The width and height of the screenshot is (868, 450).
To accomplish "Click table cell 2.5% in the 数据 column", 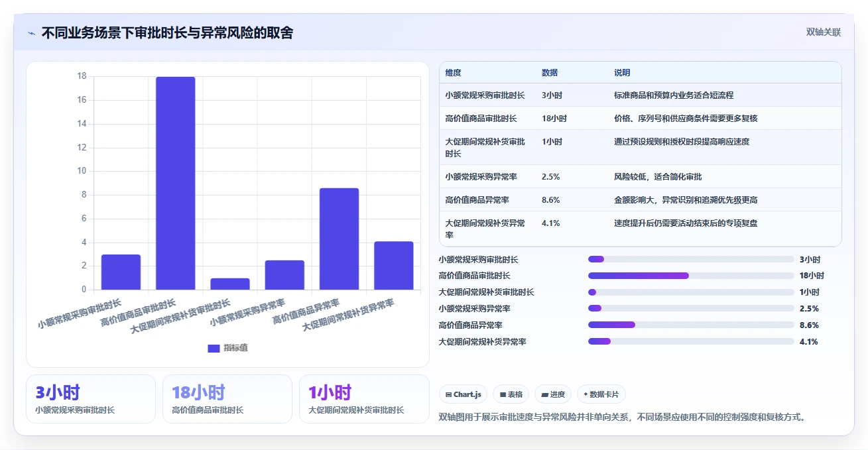I will pos(551,177).
